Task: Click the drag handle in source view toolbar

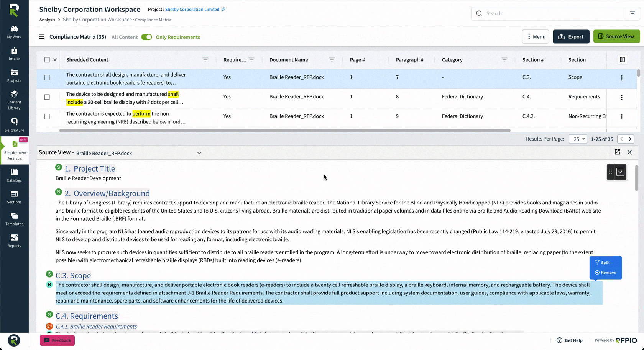Action: point(611,172)
